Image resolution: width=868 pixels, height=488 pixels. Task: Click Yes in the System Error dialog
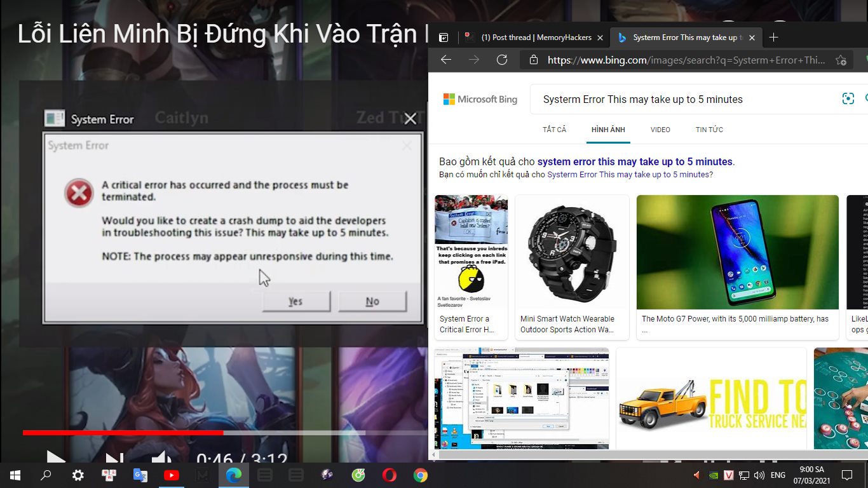pos(295,301)
